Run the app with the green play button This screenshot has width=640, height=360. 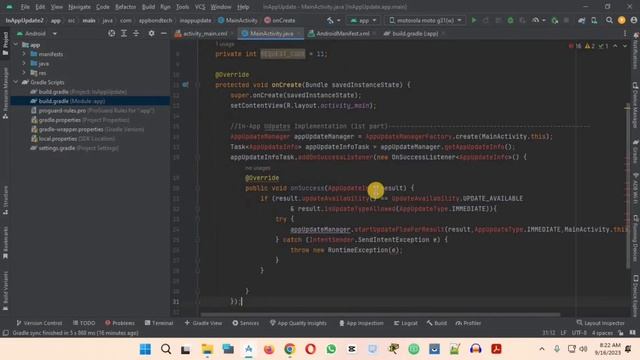point(473,20)
